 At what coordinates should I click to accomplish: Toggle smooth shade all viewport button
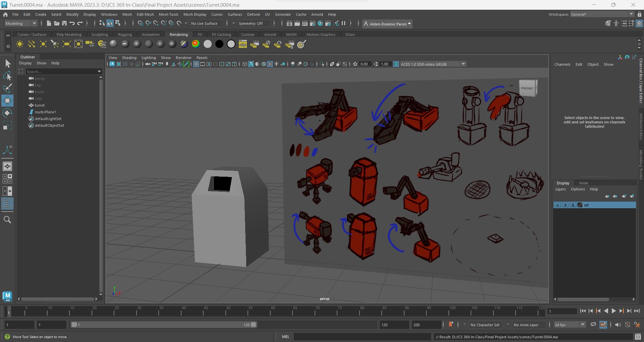(x=251, y=64)
